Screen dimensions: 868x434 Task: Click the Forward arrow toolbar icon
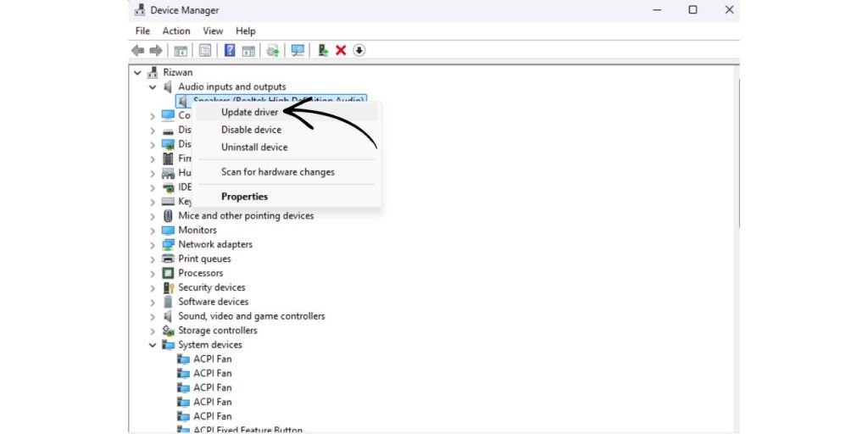tap(156, 50)
